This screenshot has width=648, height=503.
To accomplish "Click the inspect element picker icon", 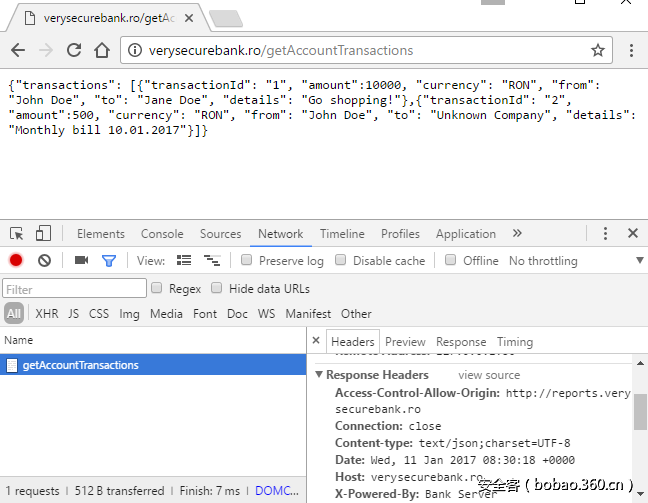I will point(17,233).
